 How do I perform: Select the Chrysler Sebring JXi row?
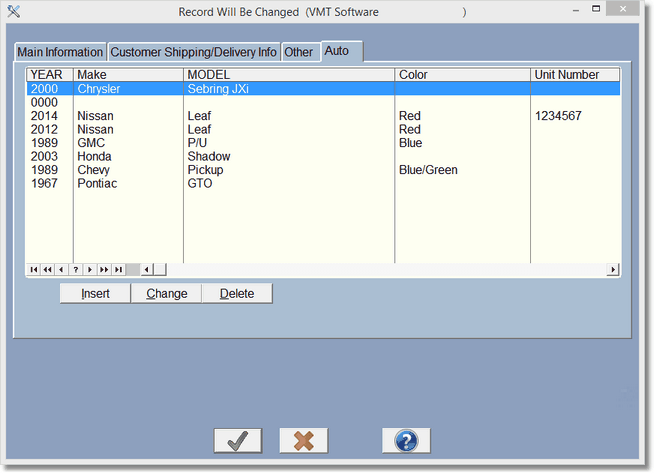323,88
